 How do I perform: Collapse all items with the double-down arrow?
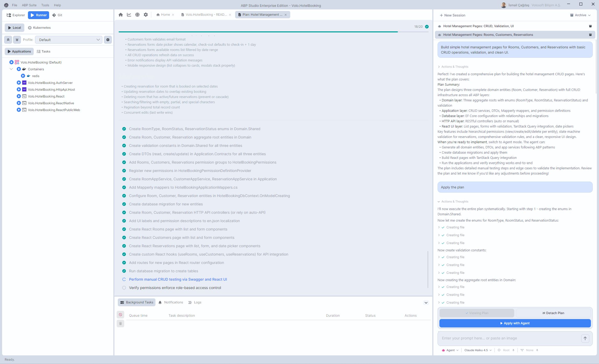(17, 40)
